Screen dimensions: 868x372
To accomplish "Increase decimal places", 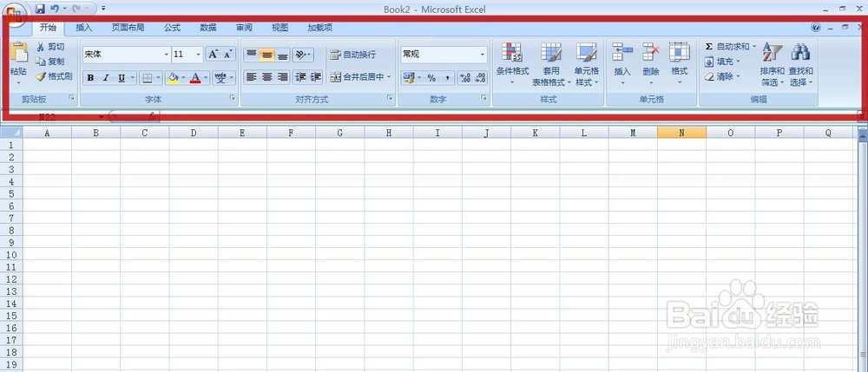I will 465,78.
